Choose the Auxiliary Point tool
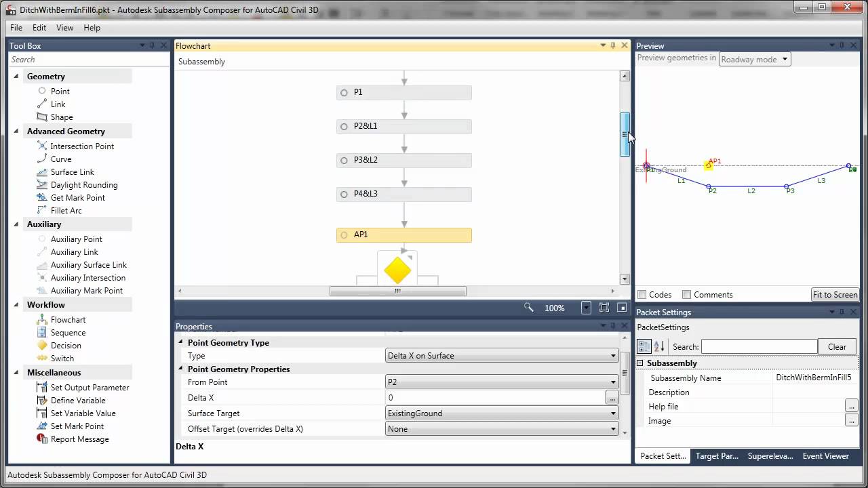This screenshot has height=488, width=868. [x=70, y=239]
